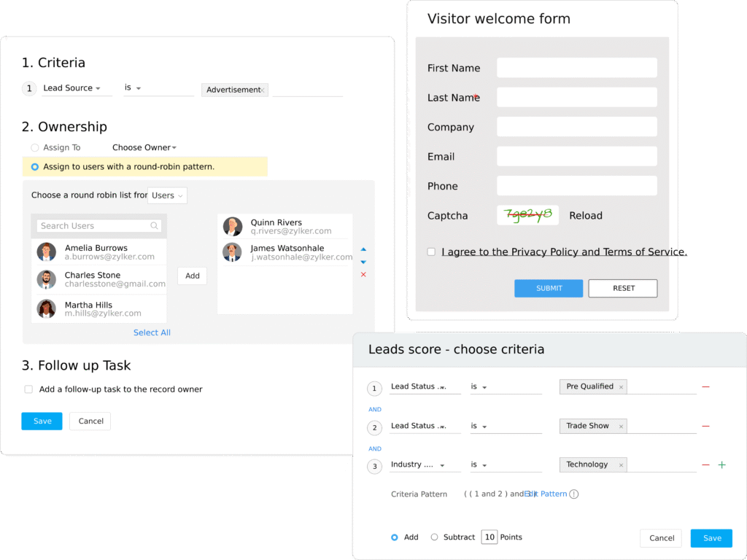This screenshot has width=747, height=560.
Task: Submit the Visitor welcome form
Action: click(x=549, y=288)
